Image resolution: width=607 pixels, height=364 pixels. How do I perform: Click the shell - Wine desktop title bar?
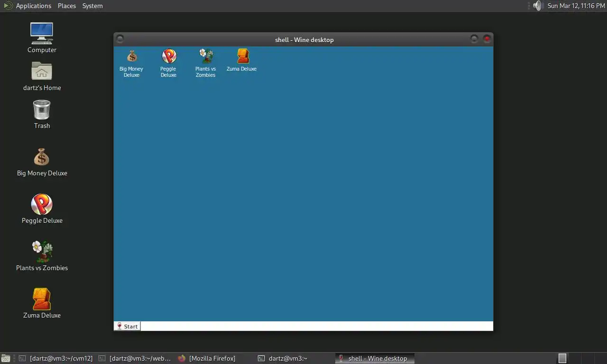(304, 40)
